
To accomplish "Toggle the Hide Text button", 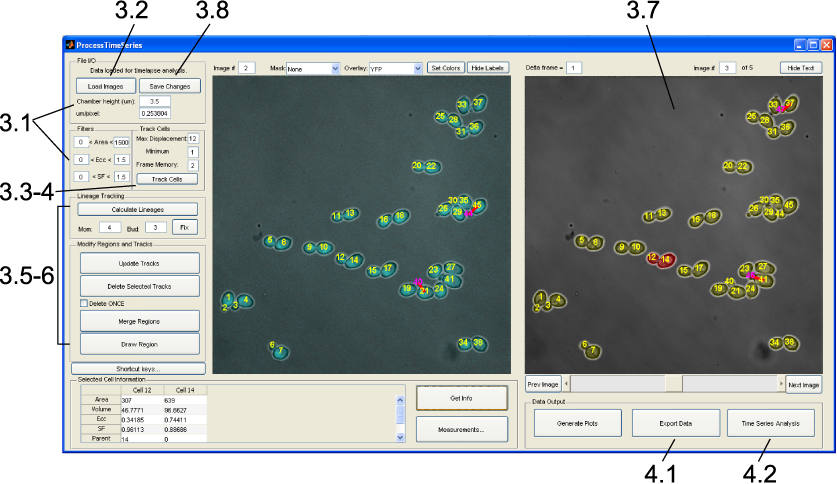I will tap(801, 68).
